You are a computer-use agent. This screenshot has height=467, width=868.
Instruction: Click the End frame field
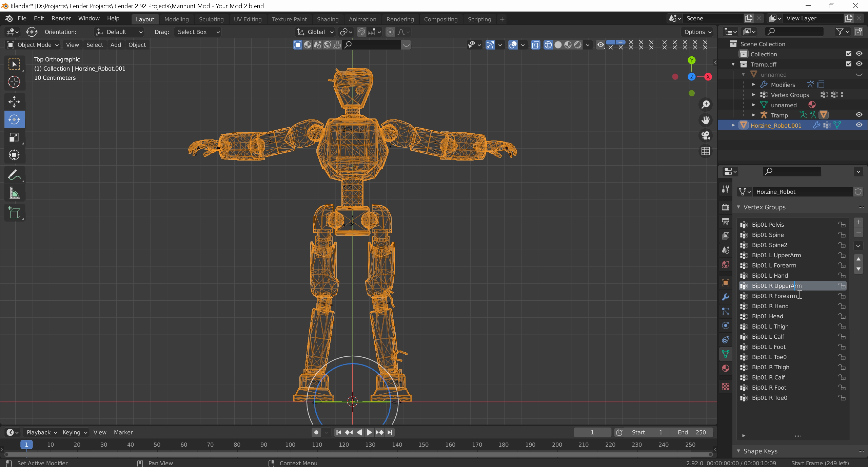(692, 432)
